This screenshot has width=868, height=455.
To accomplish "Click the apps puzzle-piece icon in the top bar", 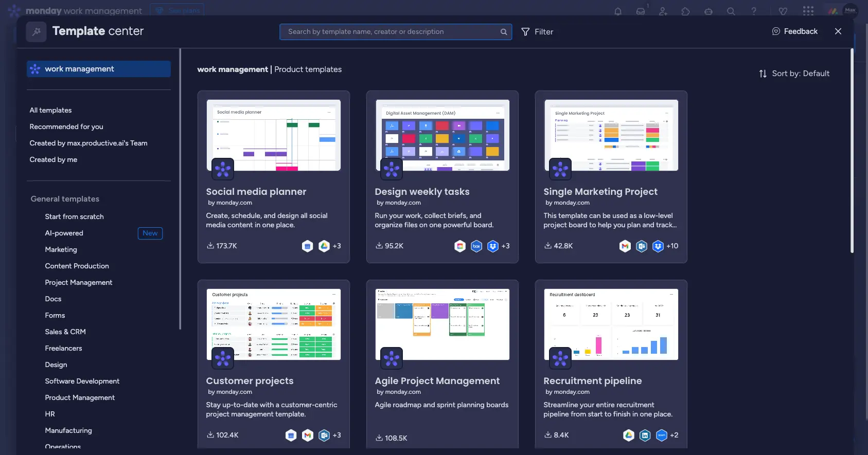I will click(686, 11).
